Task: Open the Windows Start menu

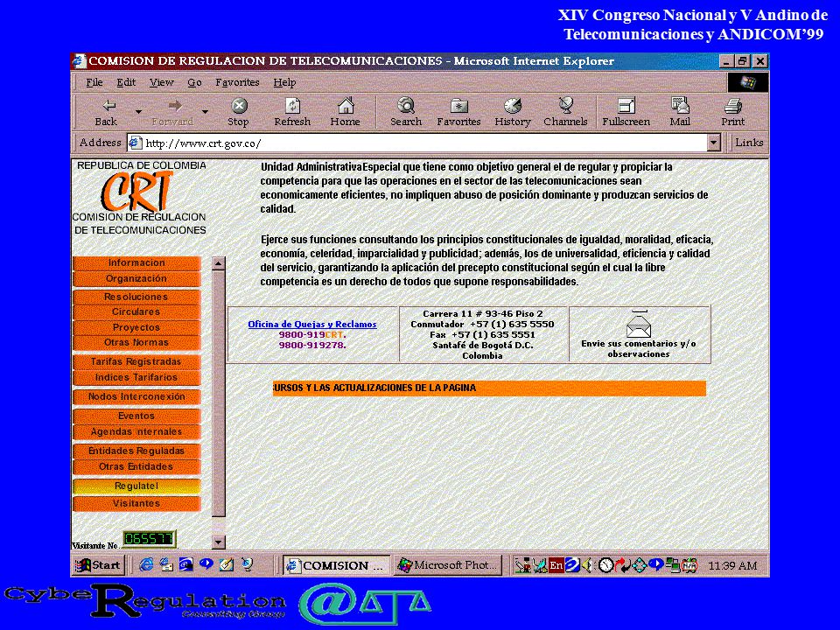Action: coord(98,565)
